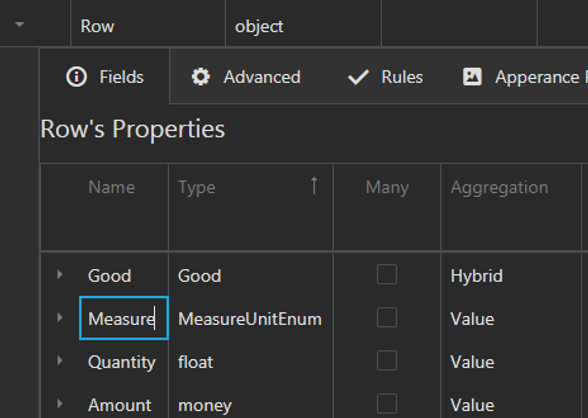The height and width of the screenshot is (418, 588).
Task: Sort by the Name column header
Action: [x=111, y=187]
